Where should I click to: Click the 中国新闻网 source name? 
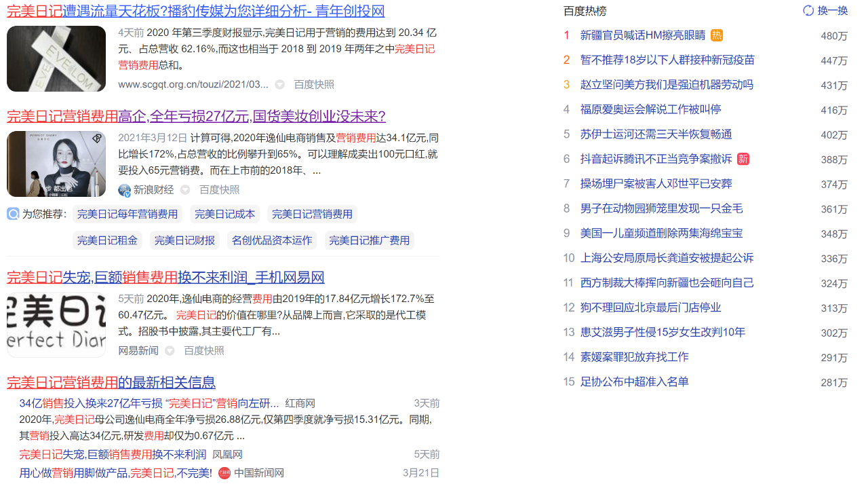pyautogui.click(x=259, y=473)
